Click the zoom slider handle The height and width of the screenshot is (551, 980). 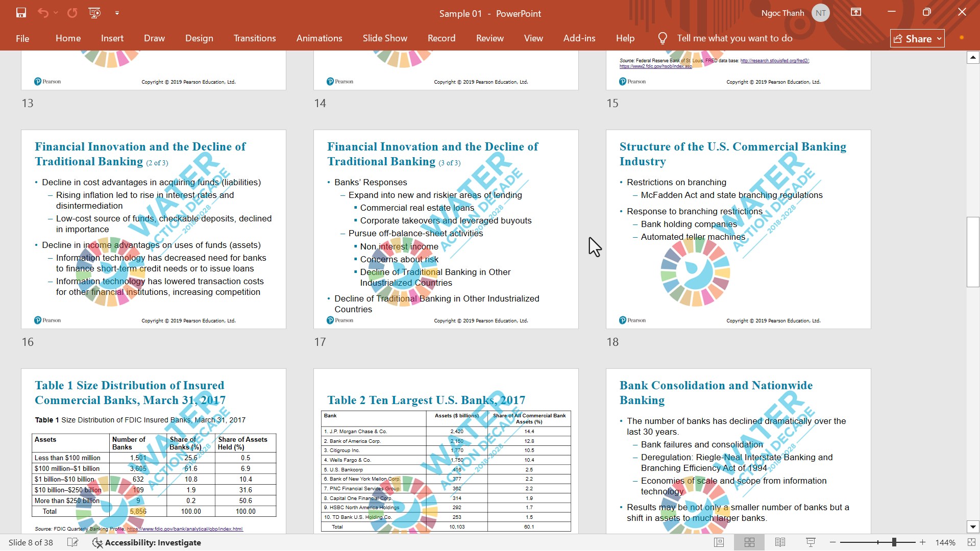coord(894,542)
